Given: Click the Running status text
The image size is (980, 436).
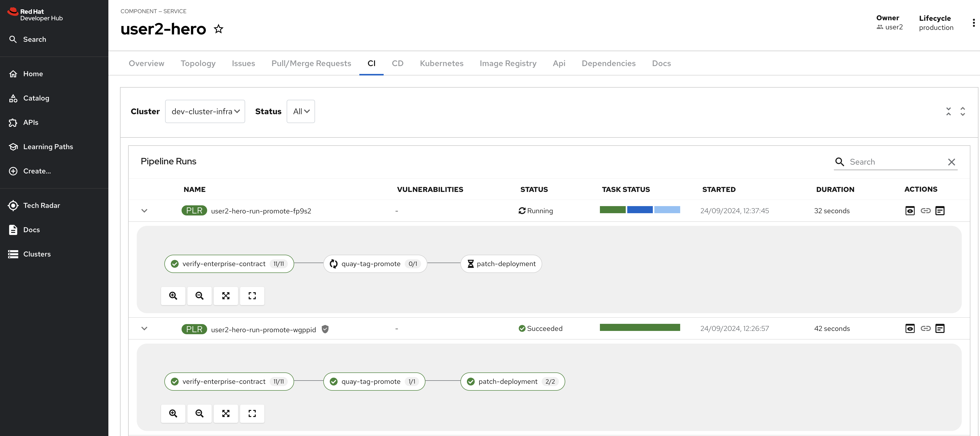Looking at the screenshot, I should pyautogui.click(x=540, y=211).
